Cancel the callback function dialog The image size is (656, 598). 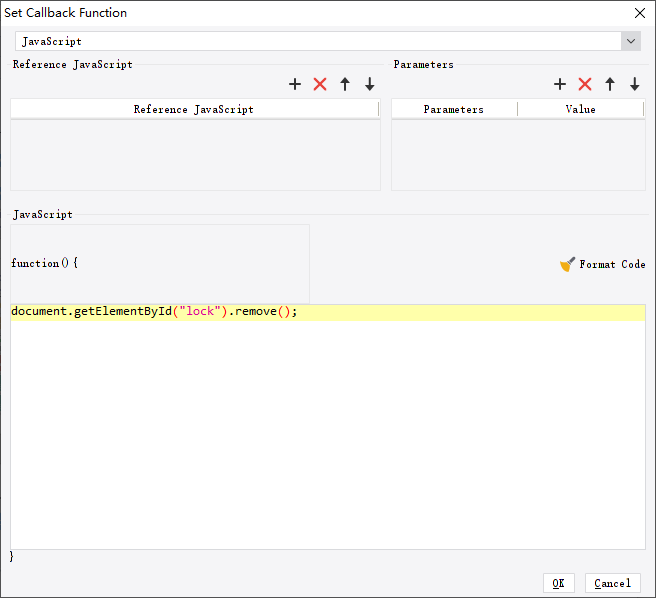612,583
